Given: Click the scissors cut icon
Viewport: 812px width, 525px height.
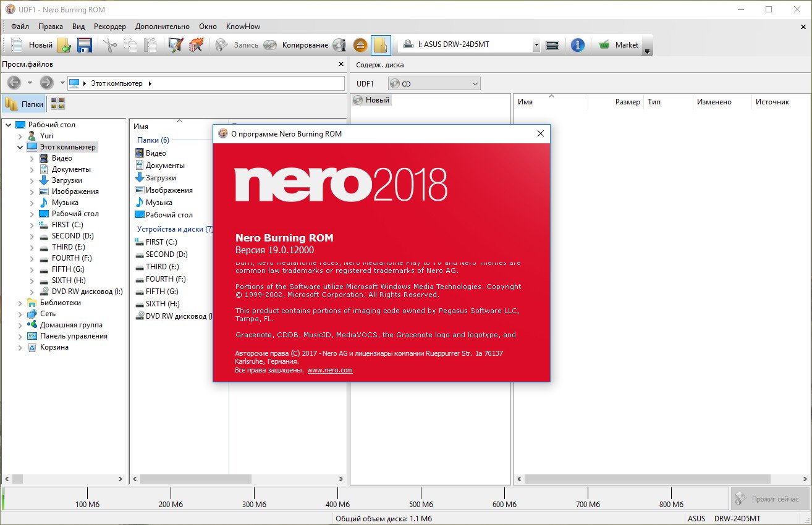Looking at the screenshot, I should click(x=109, y=45).
